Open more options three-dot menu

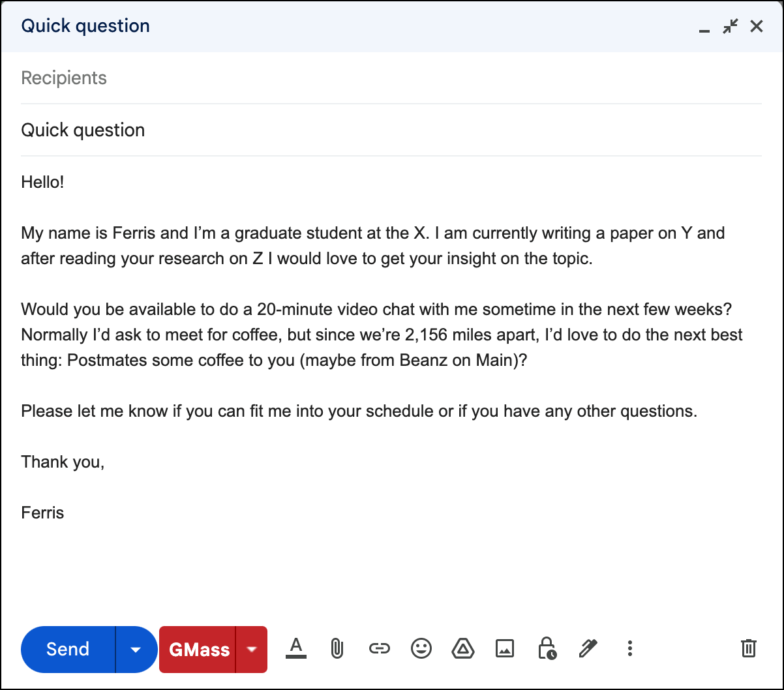tap(629, 648)
